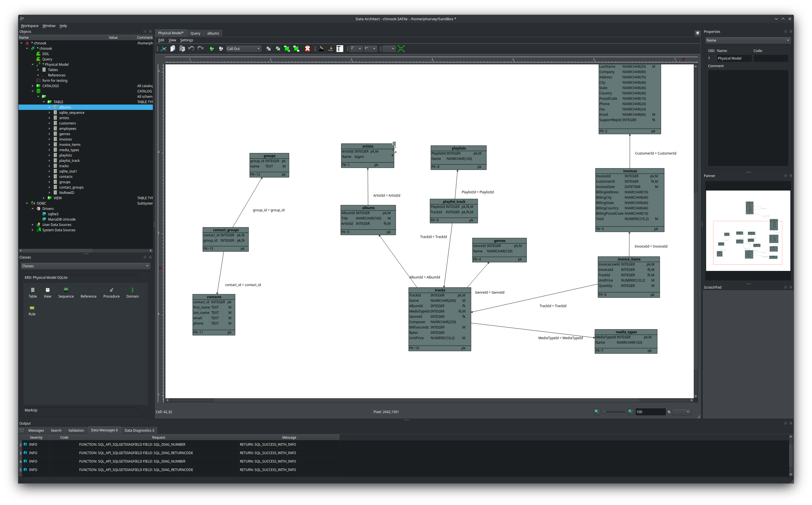The image size is (812, 505).
Task: Click the Undo icon in the toolbar
Action: point(191,48)
